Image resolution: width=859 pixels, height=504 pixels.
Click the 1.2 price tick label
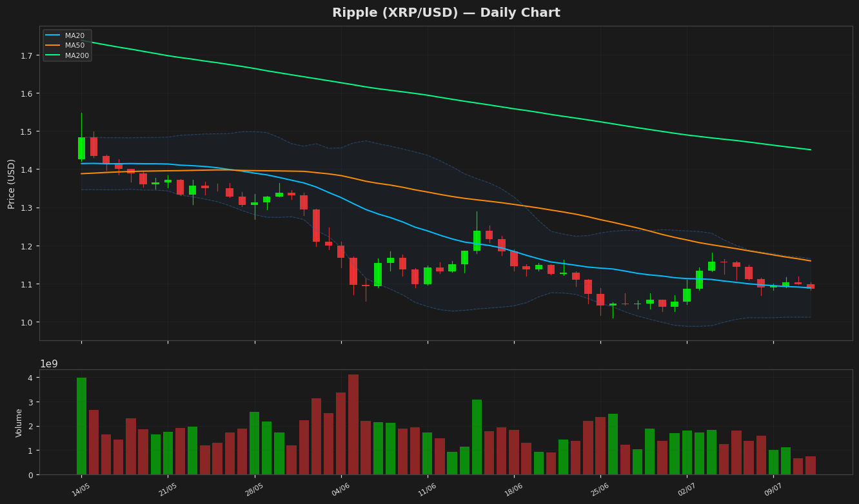pos(26,246)
